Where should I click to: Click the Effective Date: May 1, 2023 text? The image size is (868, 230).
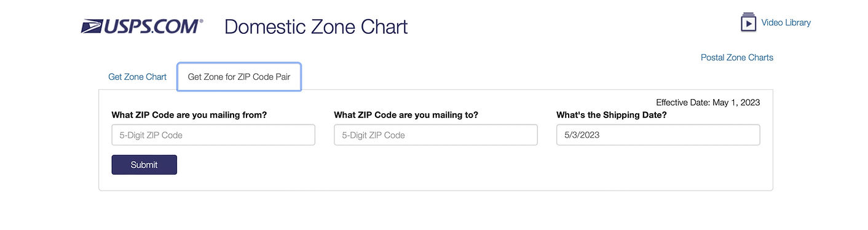[x=708, y=102]
